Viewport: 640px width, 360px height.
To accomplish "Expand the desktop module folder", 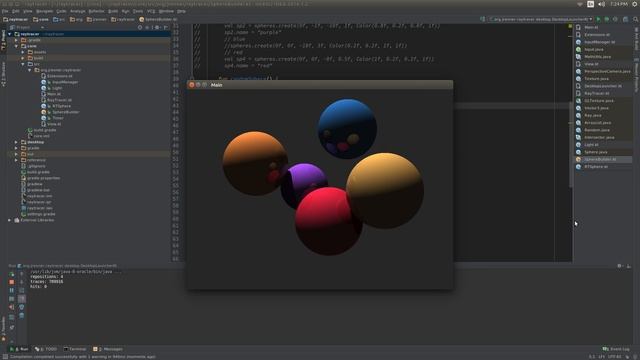I will click(x=16, y=142).
